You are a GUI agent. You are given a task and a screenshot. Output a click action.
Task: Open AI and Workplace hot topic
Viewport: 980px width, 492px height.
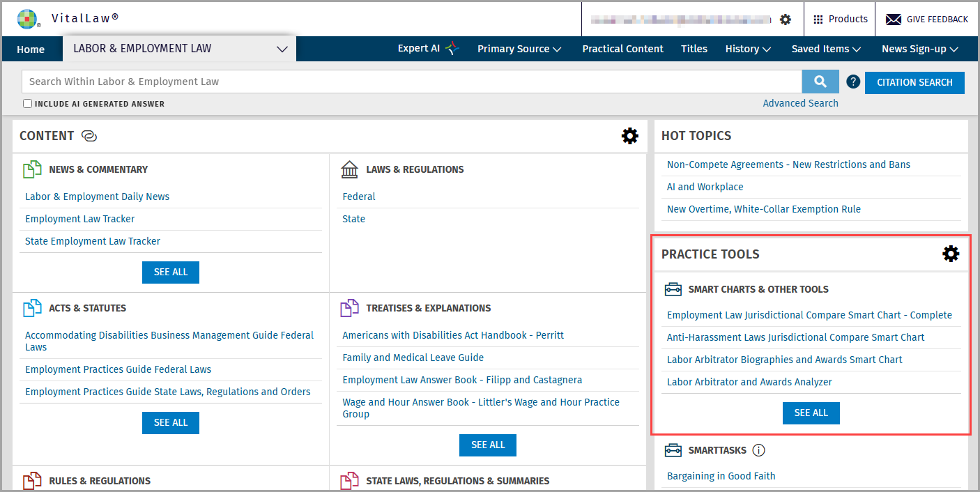pyautogui.click(x=705, y=187)
